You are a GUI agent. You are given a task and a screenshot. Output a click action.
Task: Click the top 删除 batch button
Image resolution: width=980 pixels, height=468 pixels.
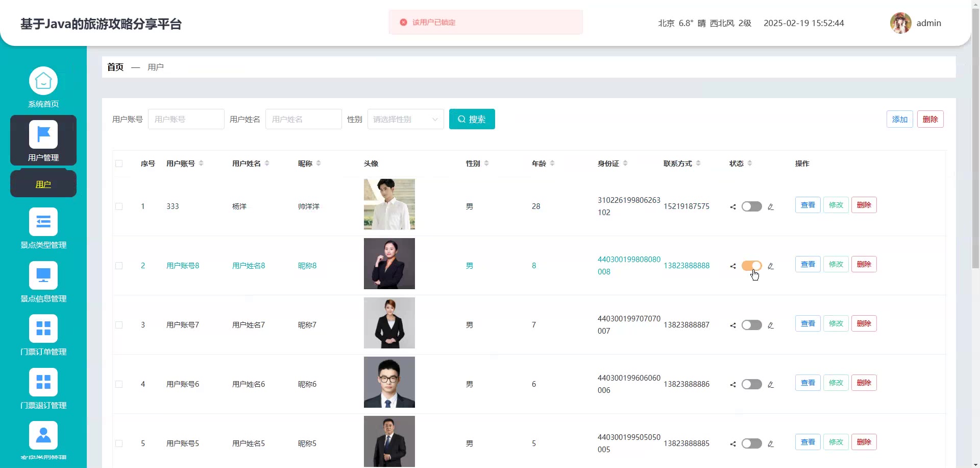click(930, 119)
